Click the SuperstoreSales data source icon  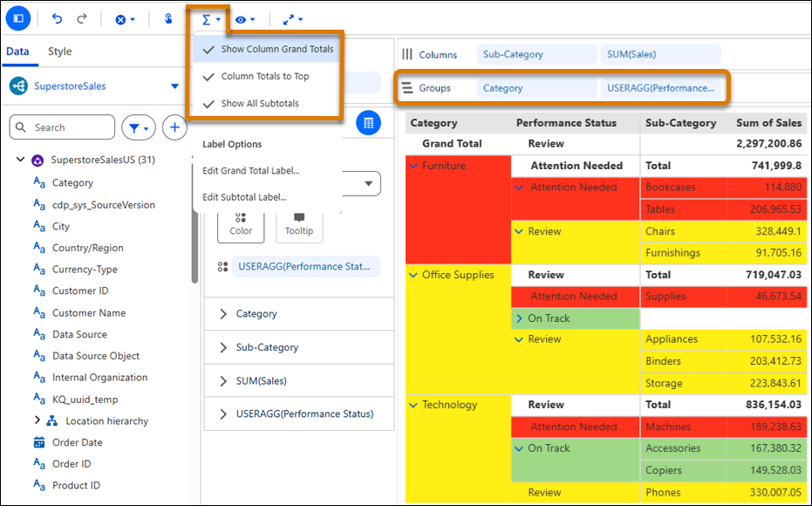tap(18, 86)
